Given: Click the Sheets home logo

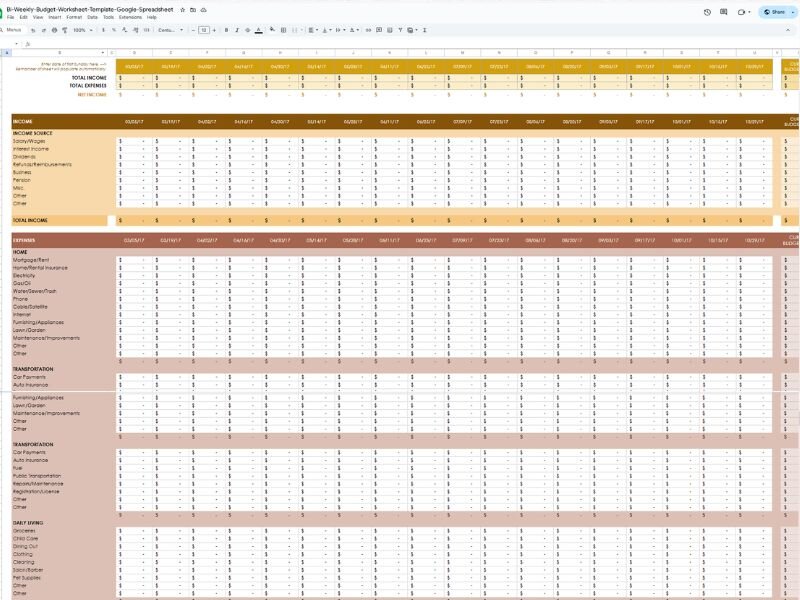Looking at the screenshot, I should (2, 12).
